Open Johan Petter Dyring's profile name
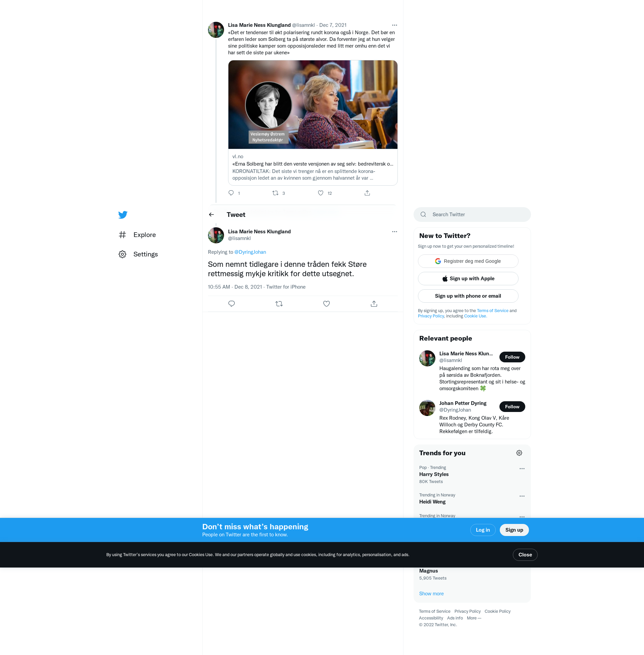Image resolution: width=644 pixels, height=655 pixels. 463,403
